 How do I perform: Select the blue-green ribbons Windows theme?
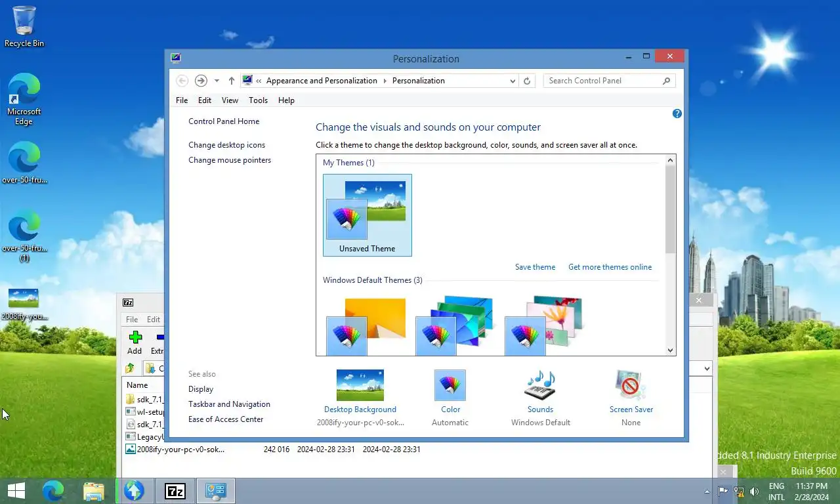[x=455, y=325]
